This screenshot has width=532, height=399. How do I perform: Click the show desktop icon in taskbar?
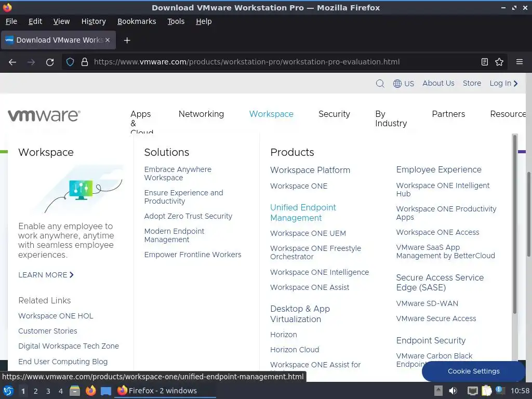click(106, 391)
